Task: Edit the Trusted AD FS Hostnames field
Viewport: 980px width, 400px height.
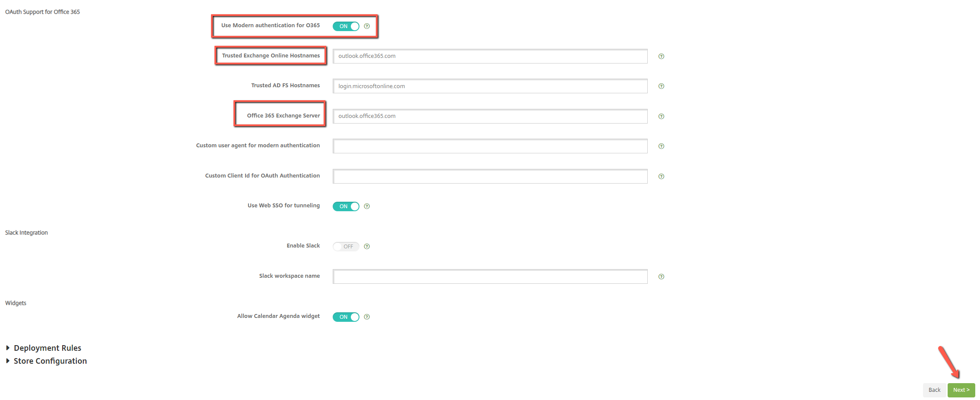Action: tap(490, 86)
